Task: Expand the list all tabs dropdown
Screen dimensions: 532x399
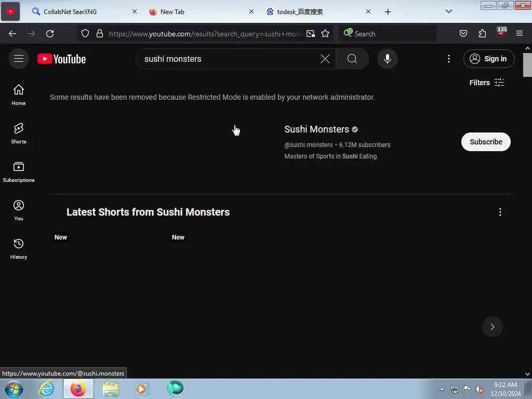Action: 449,11
